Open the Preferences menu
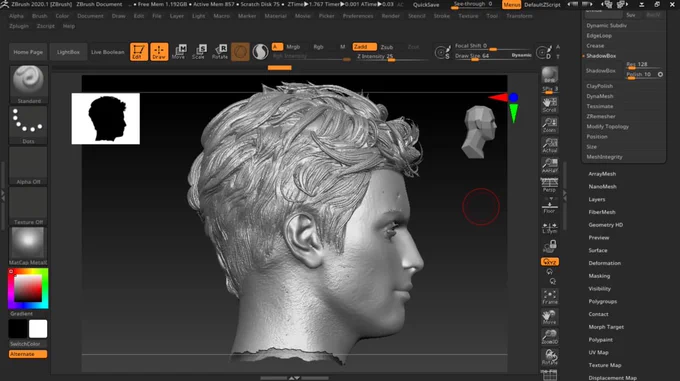680x381 pixels. tap(358, 16)
